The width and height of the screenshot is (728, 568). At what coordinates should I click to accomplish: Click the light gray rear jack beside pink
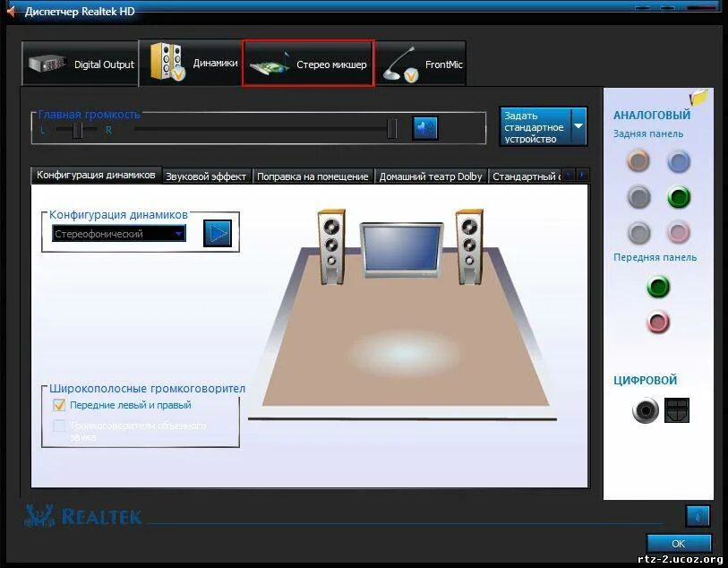(638, 232)
